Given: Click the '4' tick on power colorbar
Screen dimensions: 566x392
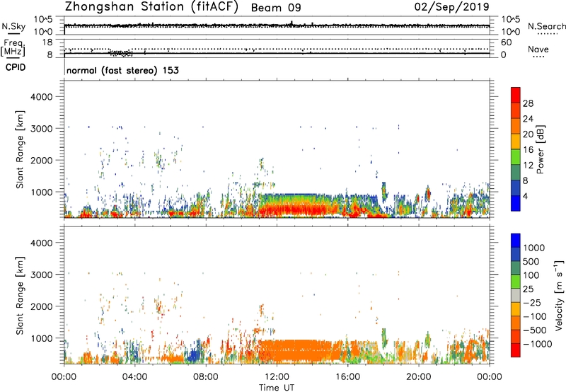Looking at the screenshot, I should (x=526, y=196).
